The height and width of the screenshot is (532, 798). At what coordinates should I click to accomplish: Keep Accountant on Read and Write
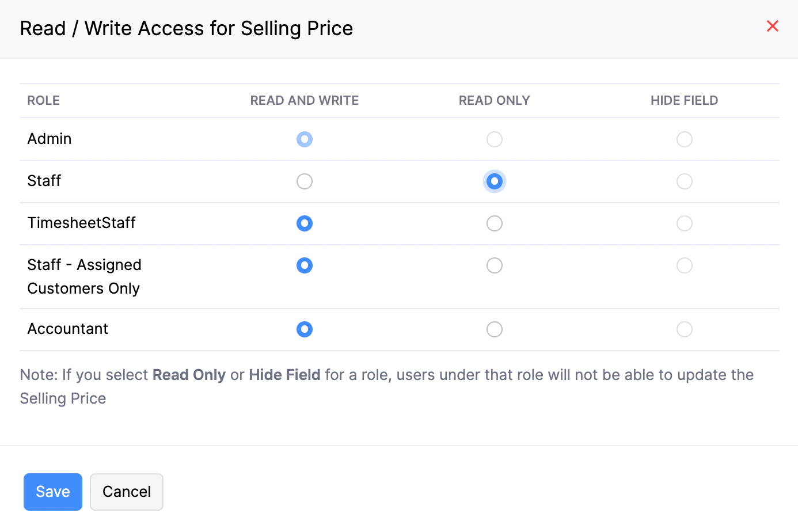(305, 329)
